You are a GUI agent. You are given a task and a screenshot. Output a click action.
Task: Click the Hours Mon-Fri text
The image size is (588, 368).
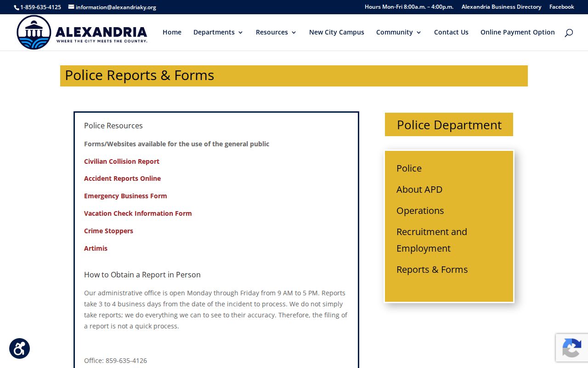(409, 7)
